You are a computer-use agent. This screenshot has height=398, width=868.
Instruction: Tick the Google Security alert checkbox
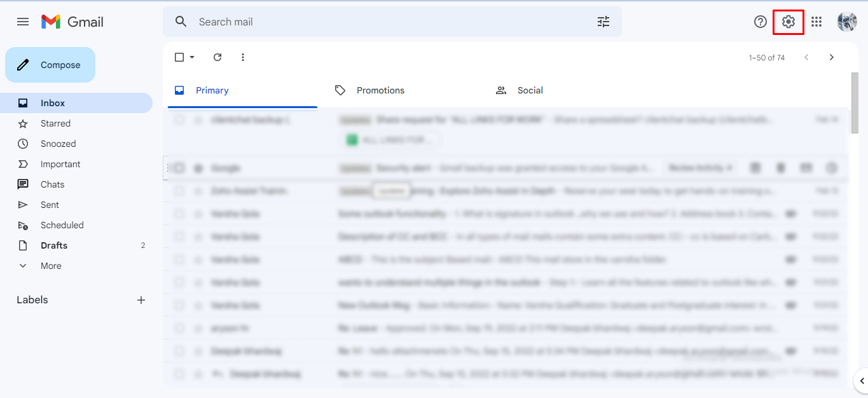pyautogui.click(x=179, y=168)
